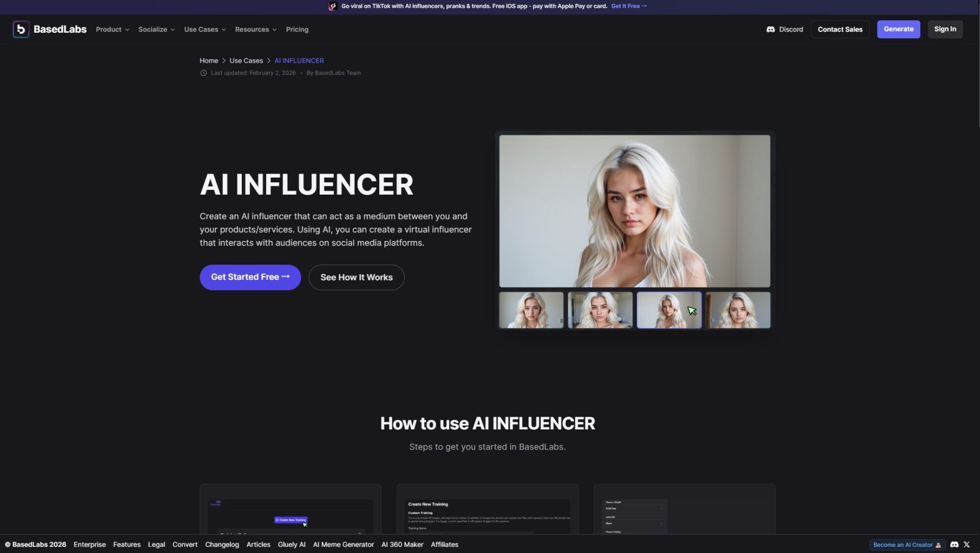Navigate to Home breadcrumb

coord(208,60)
